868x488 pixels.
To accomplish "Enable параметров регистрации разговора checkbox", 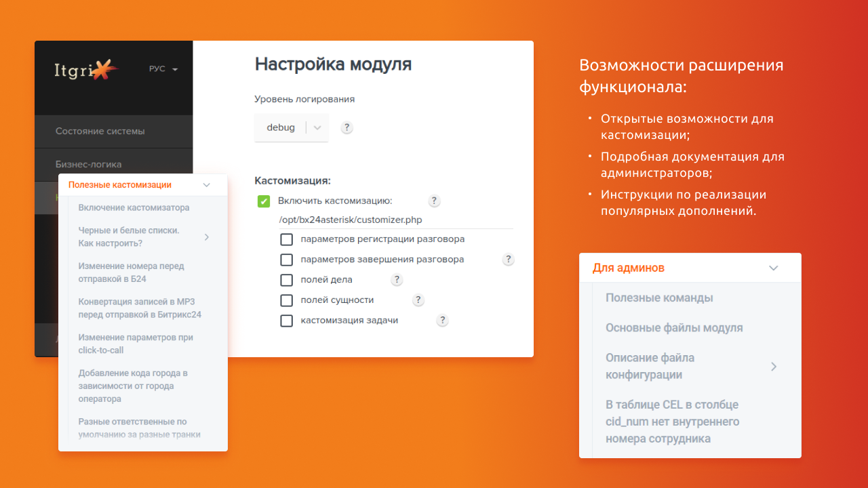I will [286, 239].
